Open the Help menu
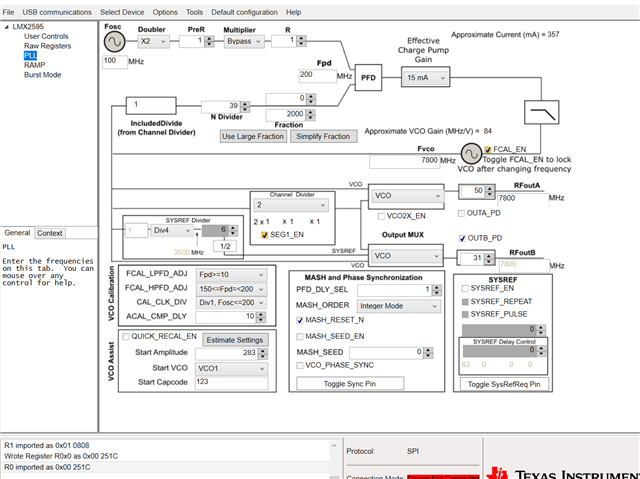 293,12
